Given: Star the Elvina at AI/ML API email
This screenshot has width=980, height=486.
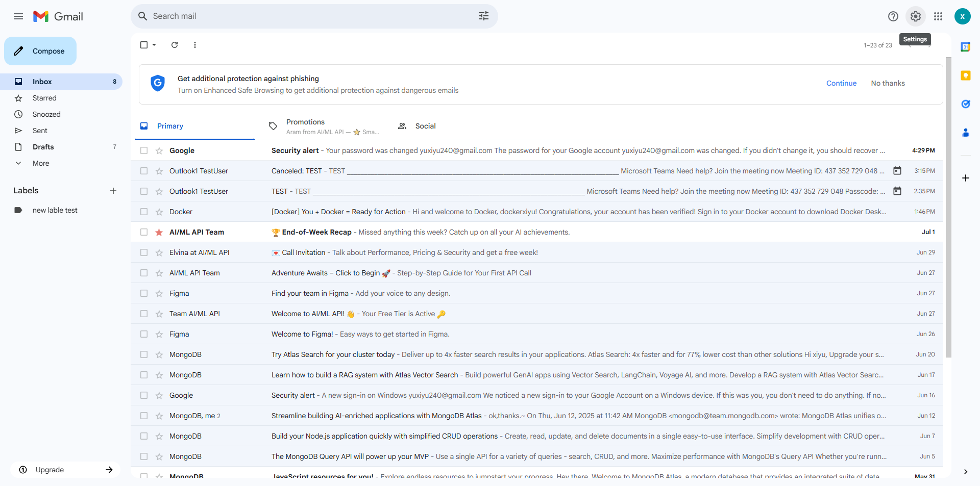Looking at the screenshot, I should 159,253.
